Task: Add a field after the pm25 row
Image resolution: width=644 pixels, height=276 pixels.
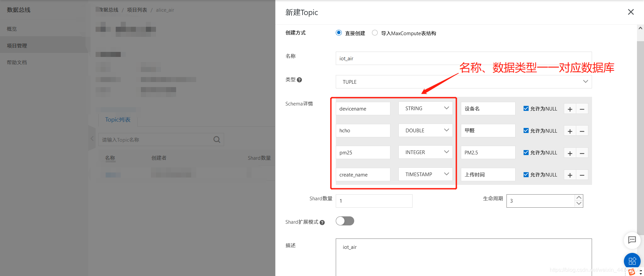Action: coord(570,153)
